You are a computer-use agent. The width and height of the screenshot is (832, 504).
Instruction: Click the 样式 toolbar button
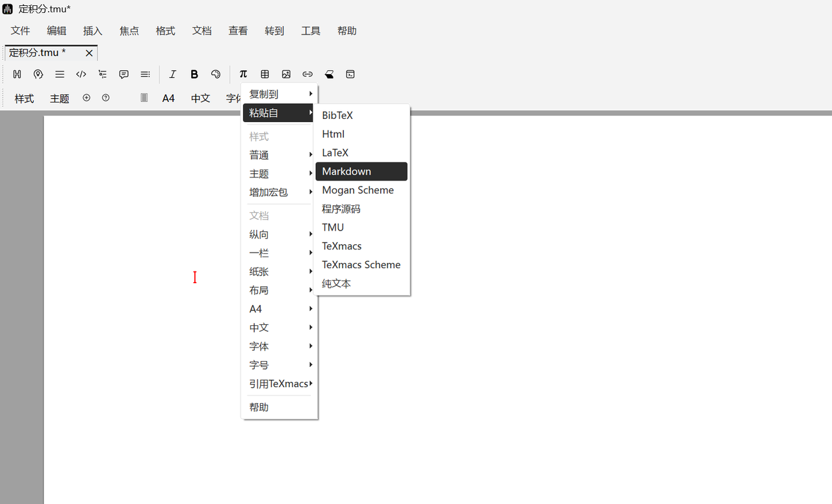pos(24,98)
